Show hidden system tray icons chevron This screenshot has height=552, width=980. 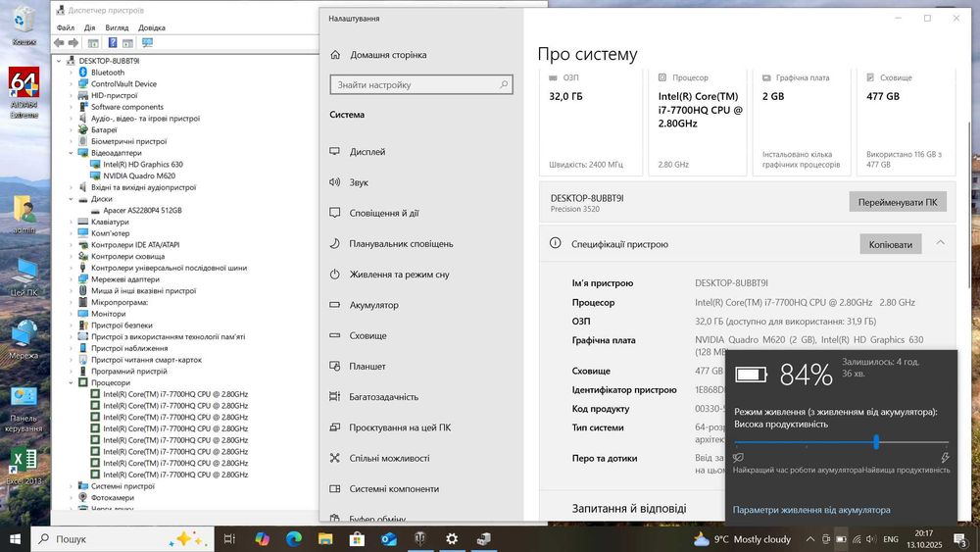[x=810, y=539]
